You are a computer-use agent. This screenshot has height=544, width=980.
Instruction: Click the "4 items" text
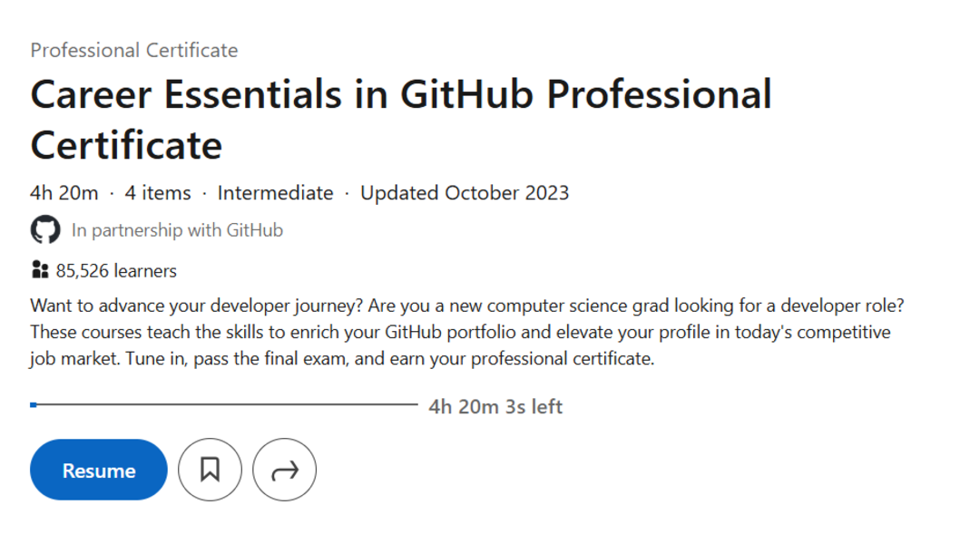point(158,192)
